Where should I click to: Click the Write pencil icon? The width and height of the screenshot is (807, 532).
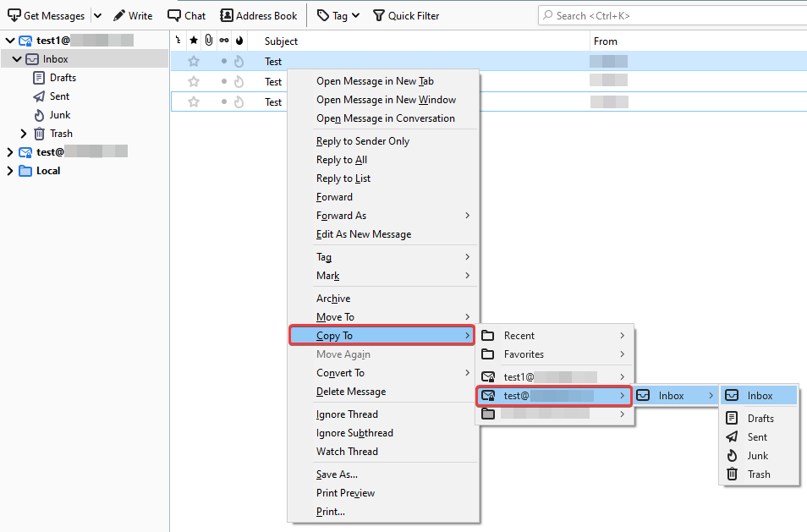click(119, 15)
